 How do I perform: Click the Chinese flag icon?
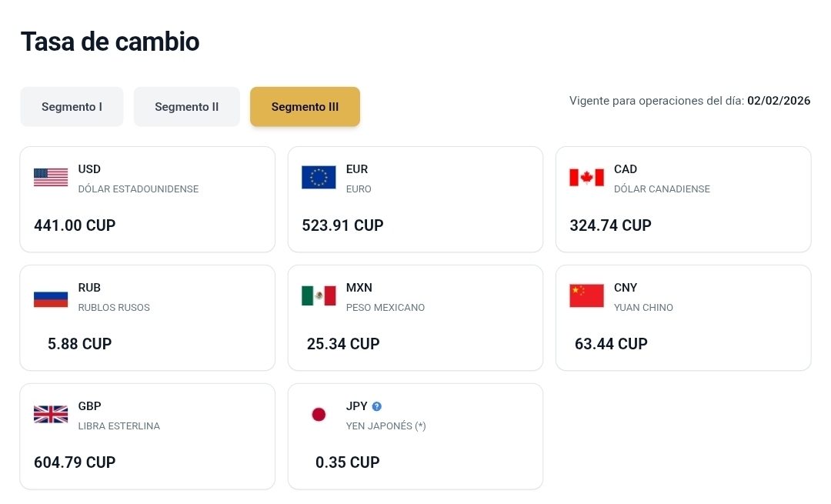(x=586, y=296)
